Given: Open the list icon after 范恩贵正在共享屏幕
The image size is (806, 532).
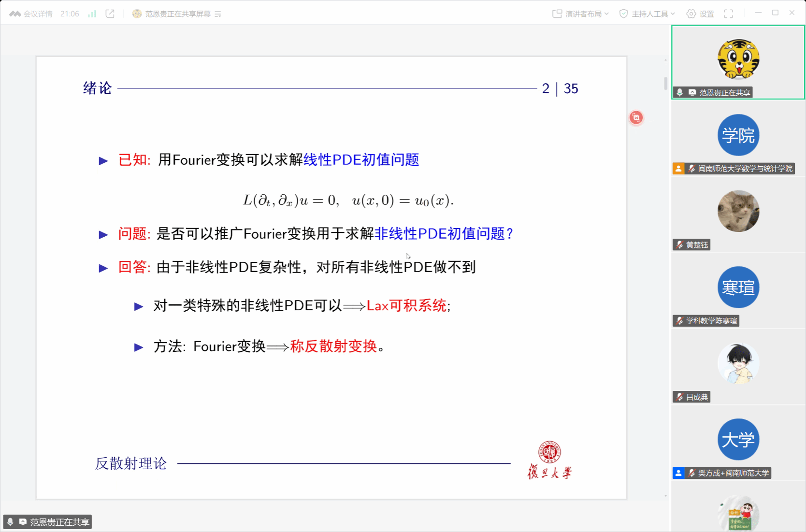Looking at the screenshot, I should point(218,14).
